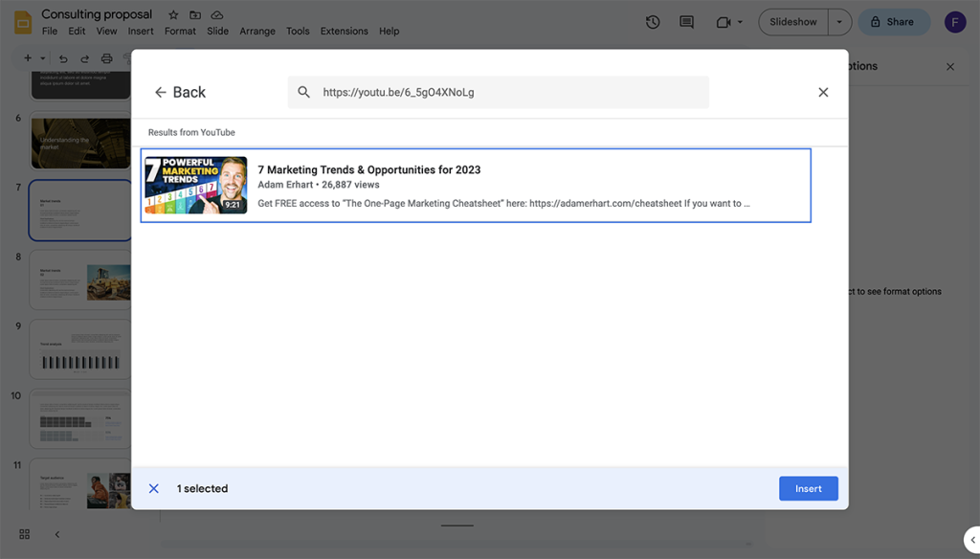Click the Undo icon

click(x=62, y=57)
